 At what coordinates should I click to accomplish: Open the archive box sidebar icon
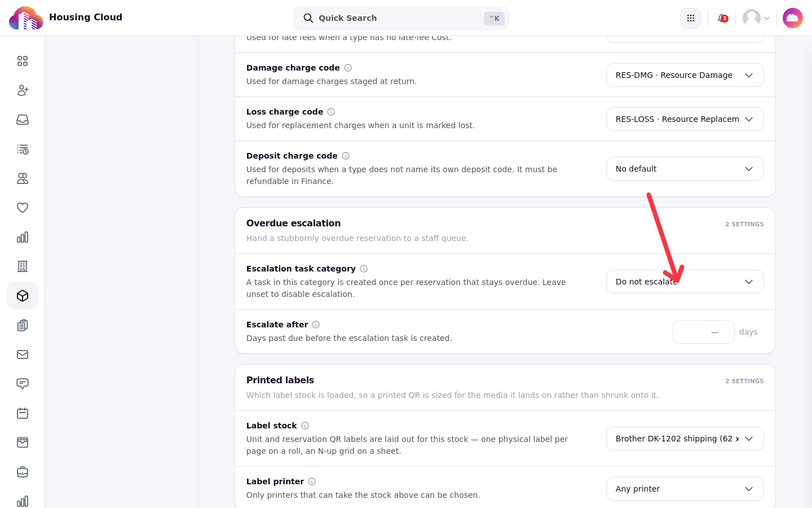[x=23, y=443]
